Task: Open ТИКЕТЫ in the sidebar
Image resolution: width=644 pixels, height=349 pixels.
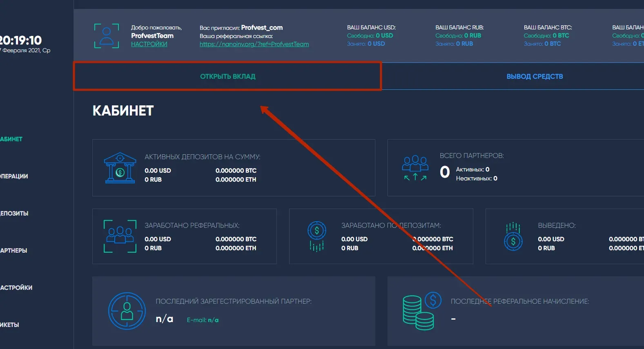Action: point(9,325)
